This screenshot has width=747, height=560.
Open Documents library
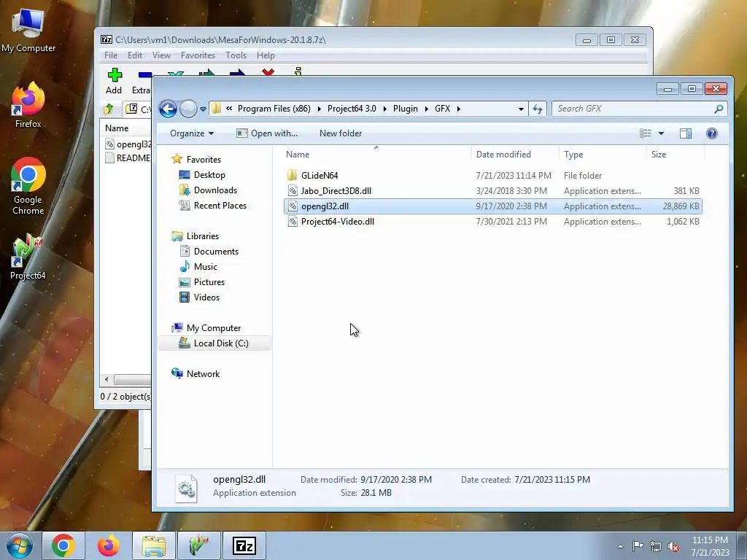click(x=216, y=252)
